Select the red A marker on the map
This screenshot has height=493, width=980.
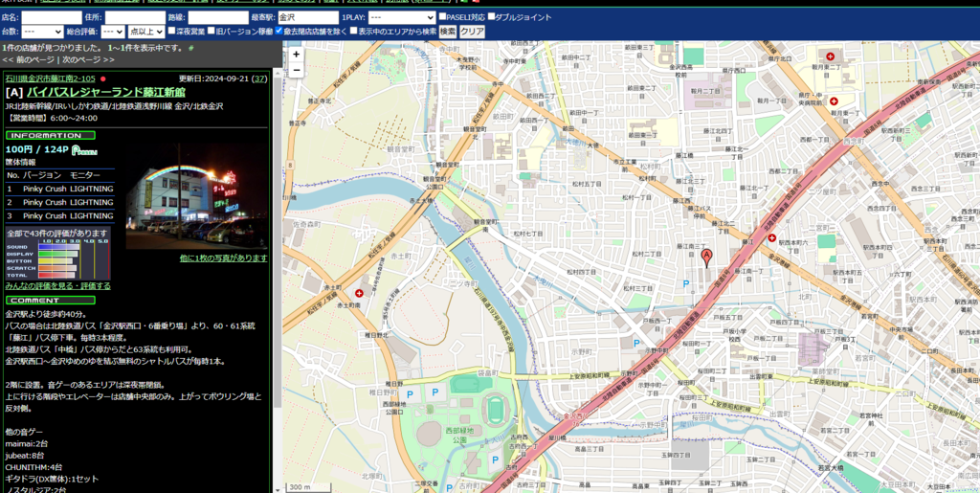click(707, 258)
